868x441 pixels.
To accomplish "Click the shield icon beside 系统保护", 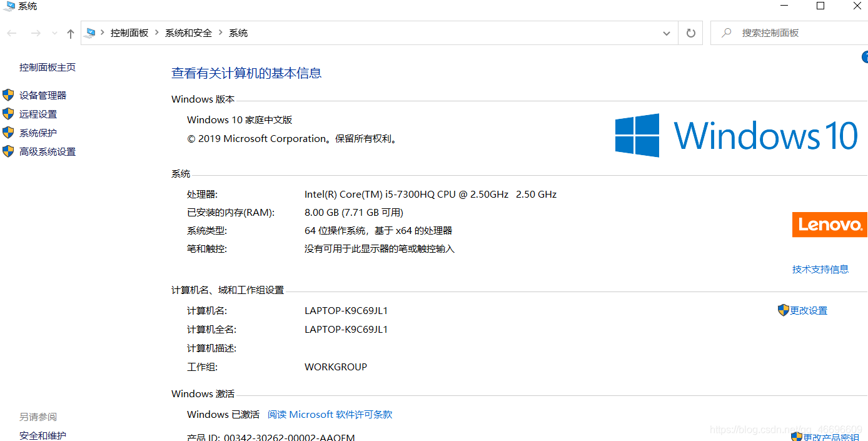I will pos(8,133).
